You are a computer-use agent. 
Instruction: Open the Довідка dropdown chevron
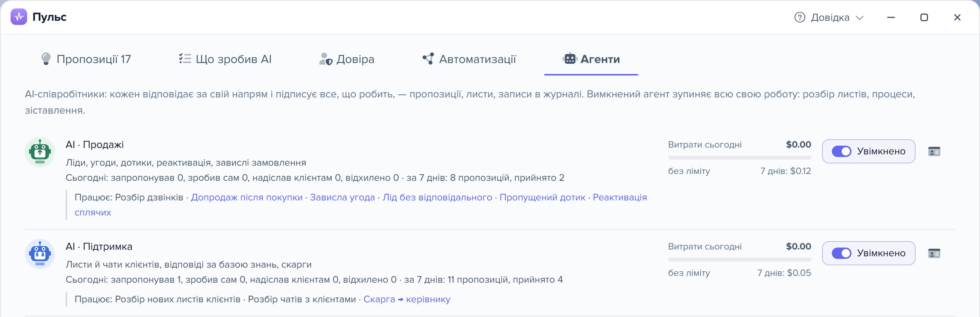(860, 18)
